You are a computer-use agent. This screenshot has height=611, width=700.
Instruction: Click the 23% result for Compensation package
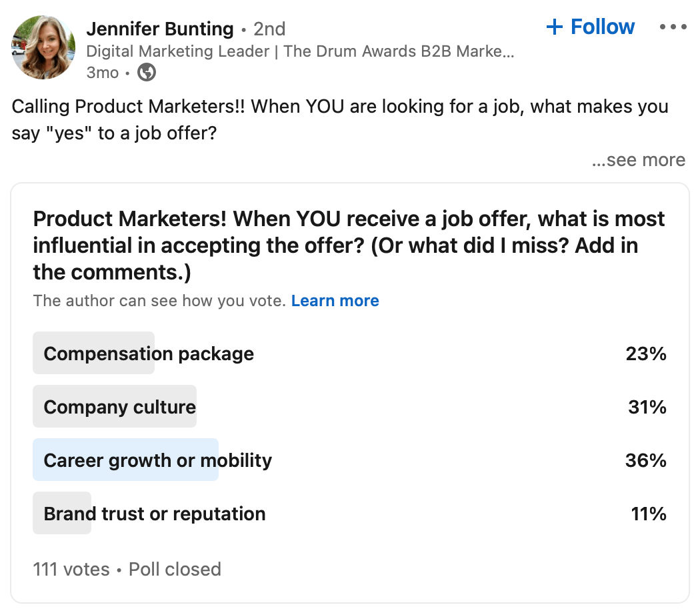645,354
